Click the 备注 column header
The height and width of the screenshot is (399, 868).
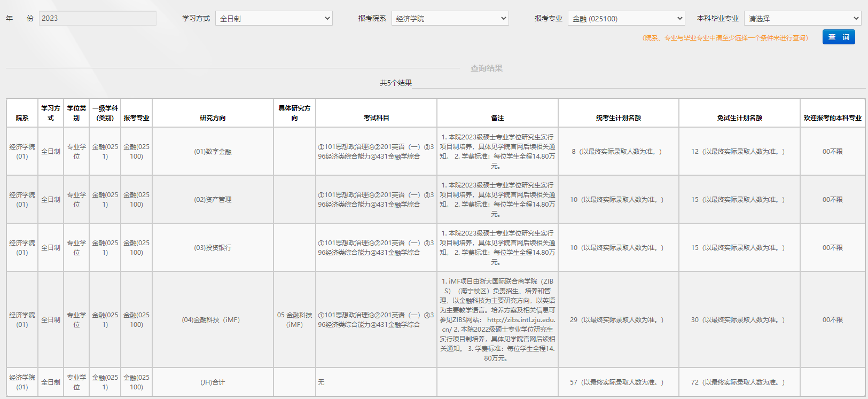pyautogui.click(x=497, y=118)
